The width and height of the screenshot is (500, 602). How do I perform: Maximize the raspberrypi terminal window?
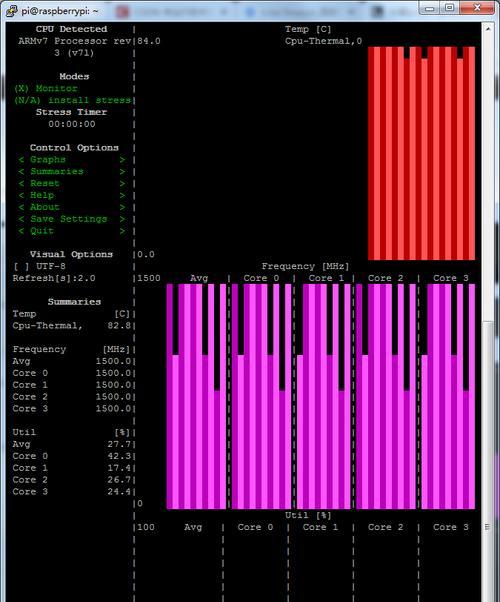click(x=449, y=8)
